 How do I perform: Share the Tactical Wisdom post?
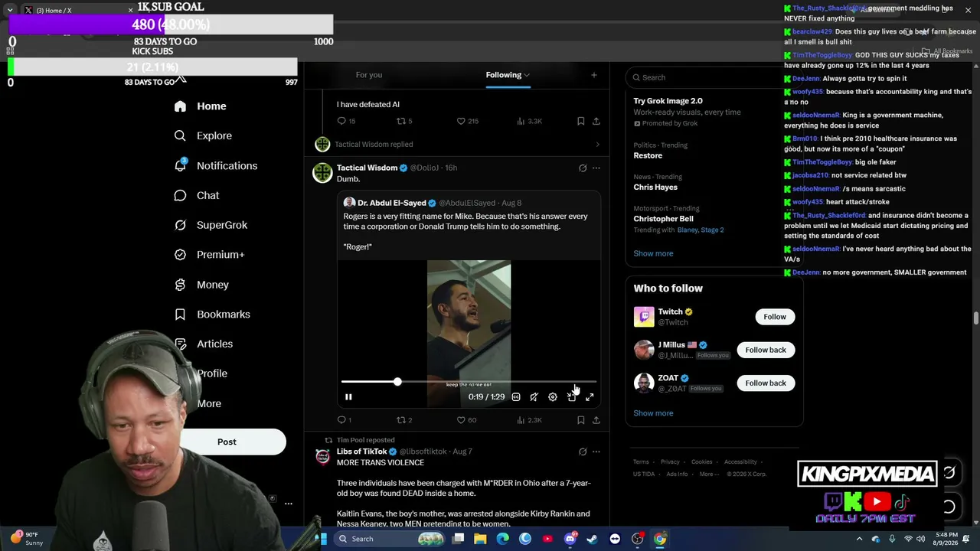[596, 420]
